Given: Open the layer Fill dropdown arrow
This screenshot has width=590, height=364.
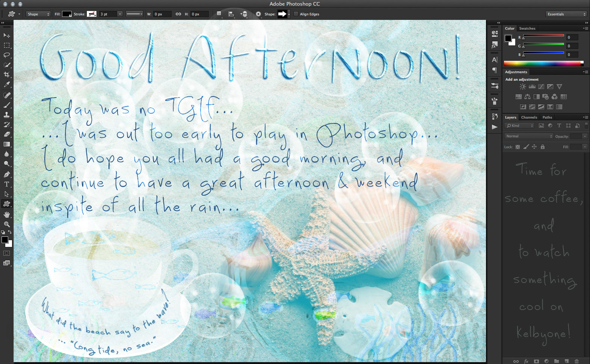Looking at the screenshot, I should 585,147.
